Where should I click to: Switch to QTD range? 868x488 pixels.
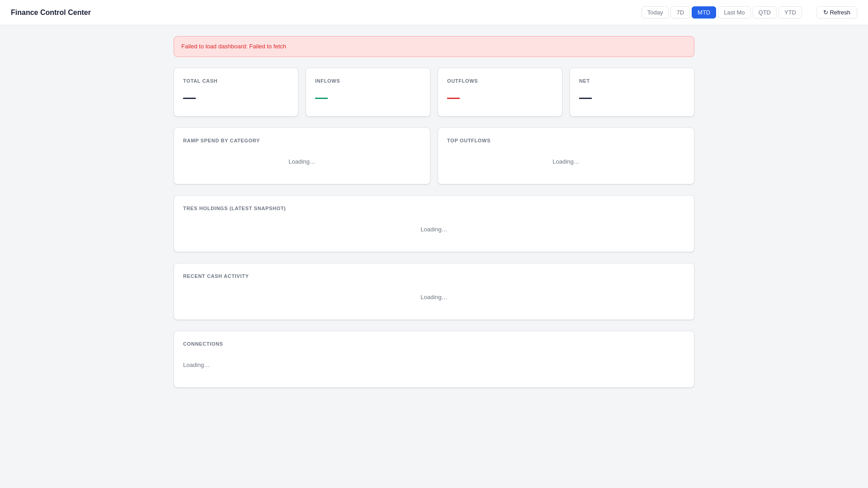tap(764, 13)
